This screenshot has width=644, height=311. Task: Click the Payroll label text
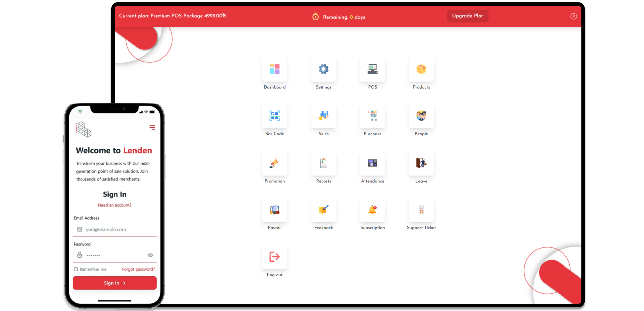(275, 228)
